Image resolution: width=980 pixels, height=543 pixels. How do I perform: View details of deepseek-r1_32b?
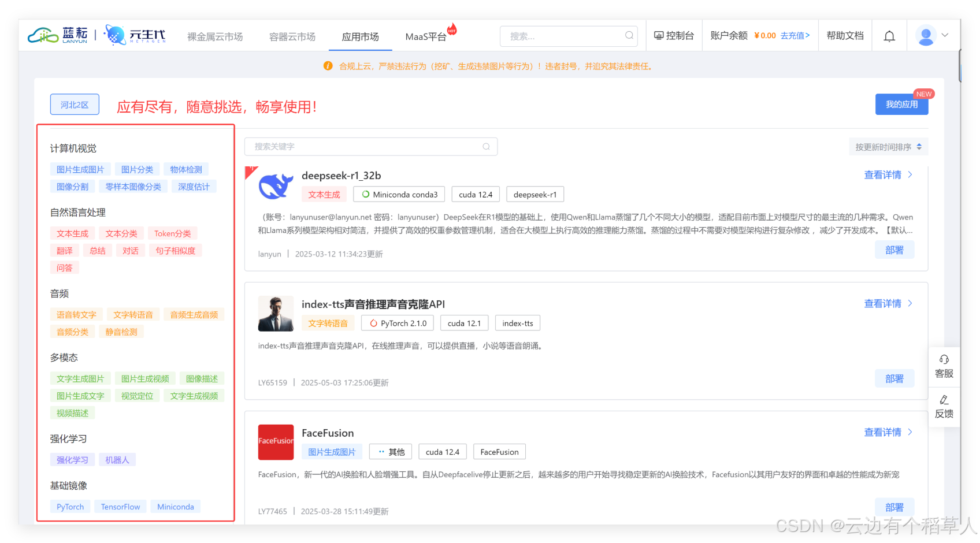(882, 175)
